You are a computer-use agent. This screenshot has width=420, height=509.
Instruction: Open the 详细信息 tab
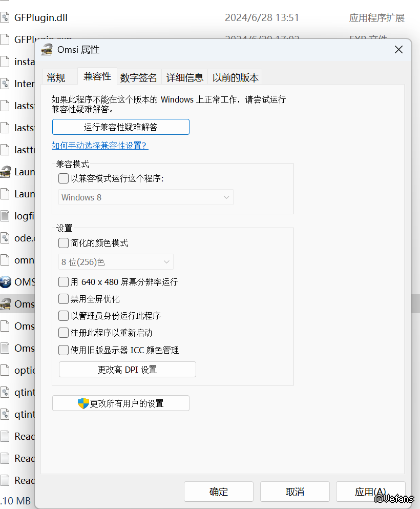pyautogui.click(x=185, y=77)
